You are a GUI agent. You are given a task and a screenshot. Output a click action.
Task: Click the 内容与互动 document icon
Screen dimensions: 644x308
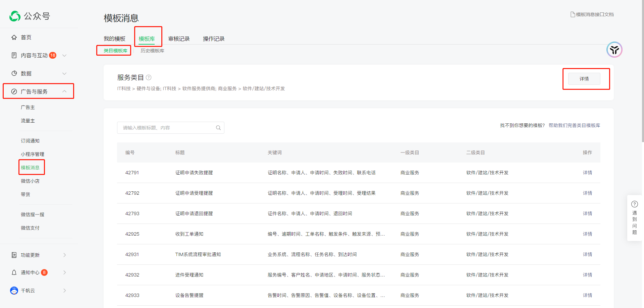[14, 55]
